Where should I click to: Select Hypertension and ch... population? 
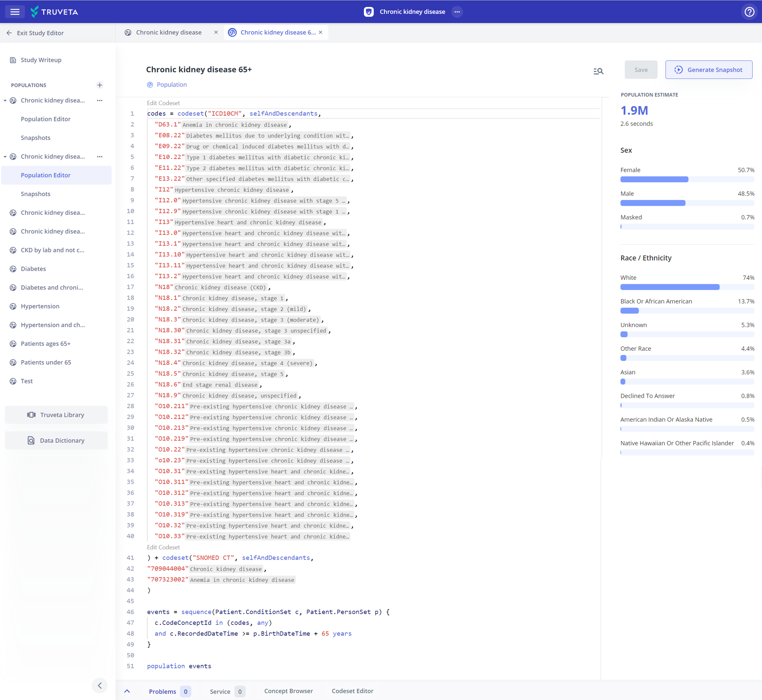[53, 325]
